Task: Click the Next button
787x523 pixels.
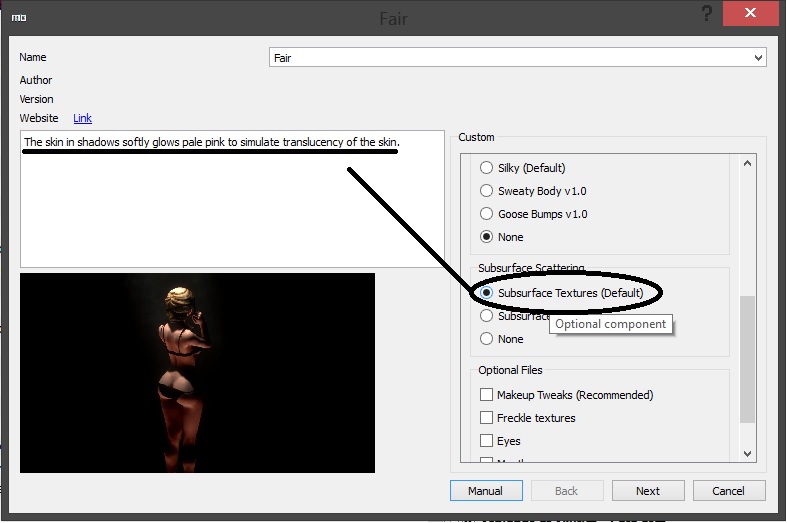Action: 648,491
